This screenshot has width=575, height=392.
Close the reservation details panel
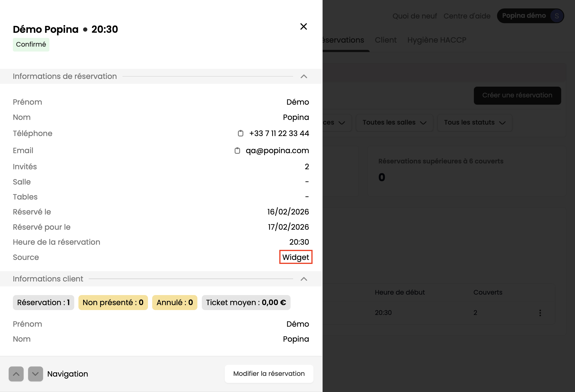coord(304,26)
